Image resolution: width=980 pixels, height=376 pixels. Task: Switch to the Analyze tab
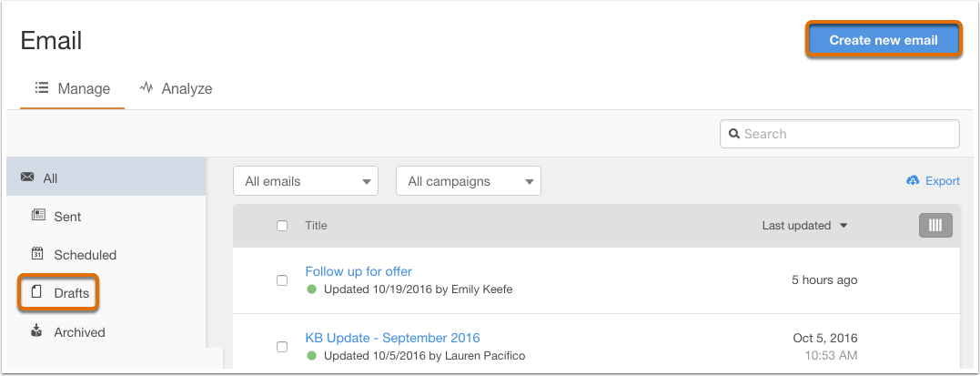tap(176, 89)
